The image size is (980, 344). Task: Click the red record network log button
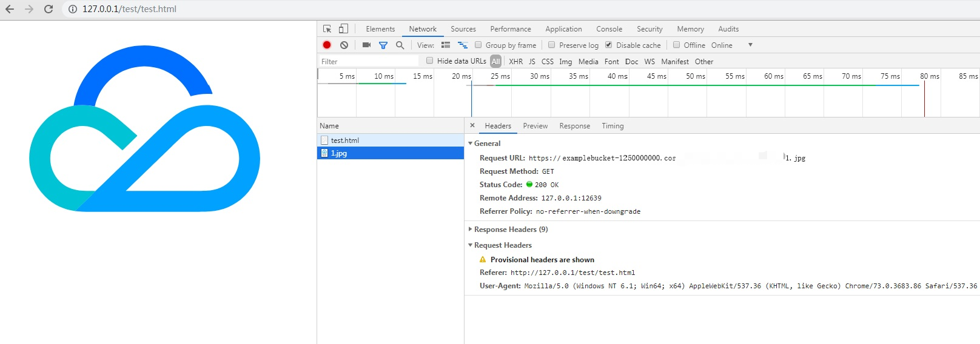pos(327,45)
